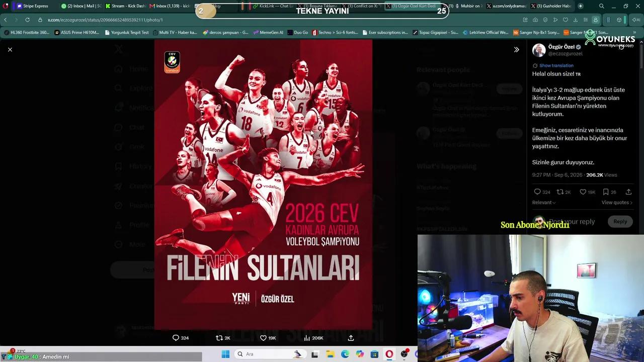This screenshot has width=644, height=362.
Task: Click the tweet timestamp 9:27 PM · Sep 6, 2026
Action: tap(557, 175)
